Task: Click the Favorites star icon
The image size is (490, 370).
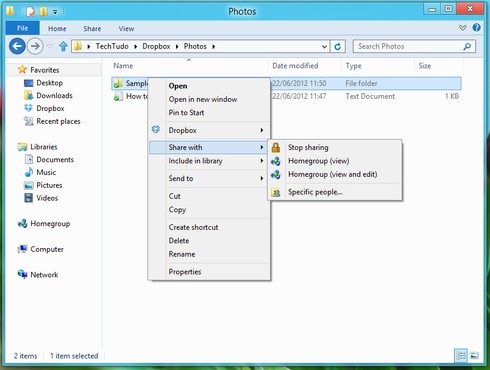Action: click(22, 69)
